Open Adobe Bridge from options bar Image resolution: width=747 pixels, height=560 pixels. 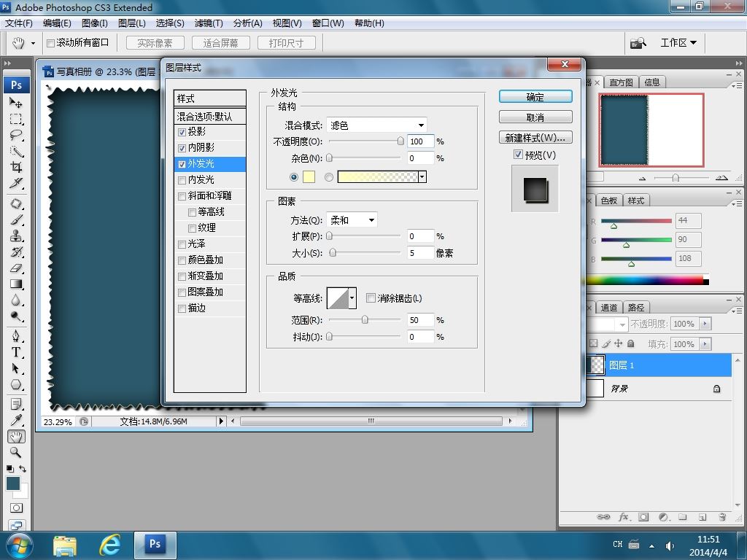tap(638, 43)
